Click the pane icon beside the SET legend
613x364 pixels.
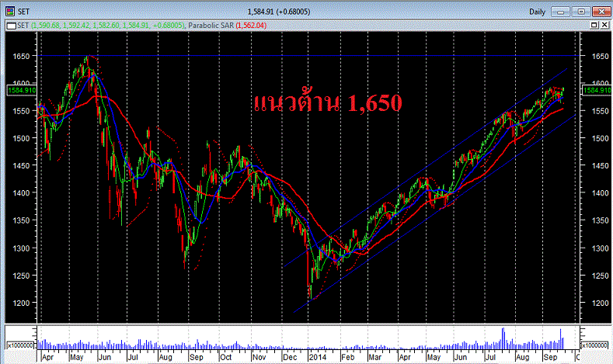(12, 26)
